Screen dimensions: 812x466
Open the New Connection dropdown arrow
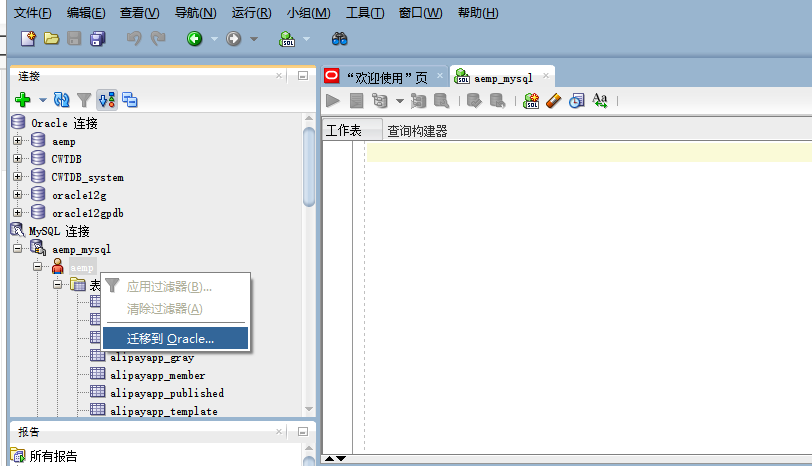pos(42,100)
